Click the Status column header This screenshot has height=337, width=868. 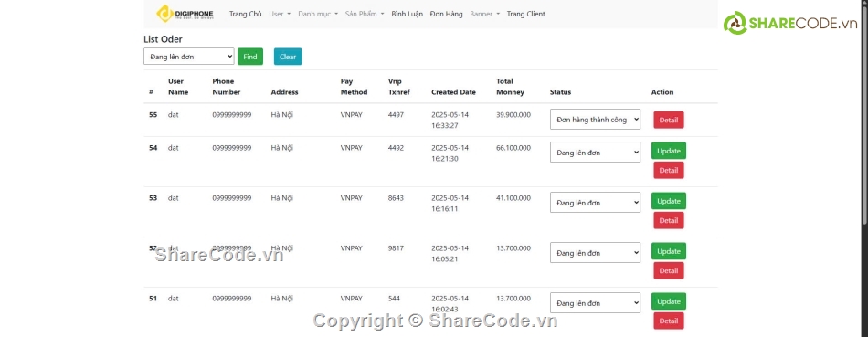[x=560, y=92]
